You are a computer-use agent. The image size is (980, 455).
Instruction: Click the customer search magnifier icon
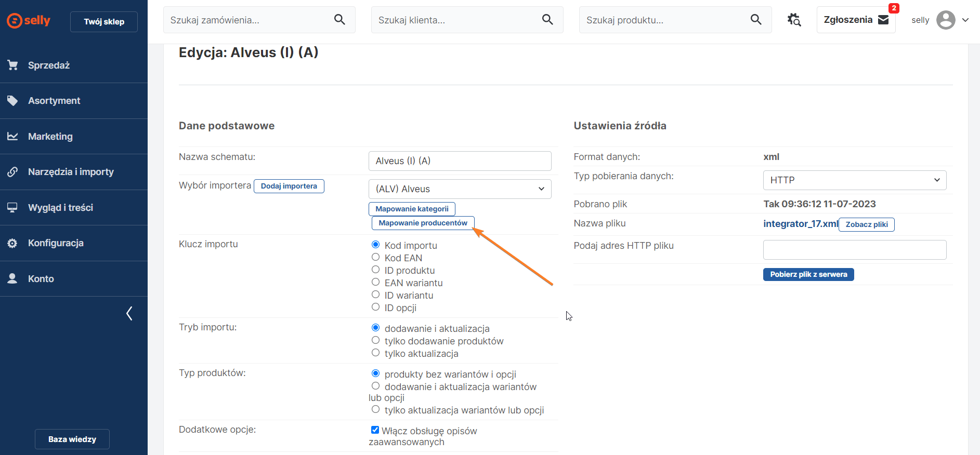pyautogui.click(x=547, y=20)
